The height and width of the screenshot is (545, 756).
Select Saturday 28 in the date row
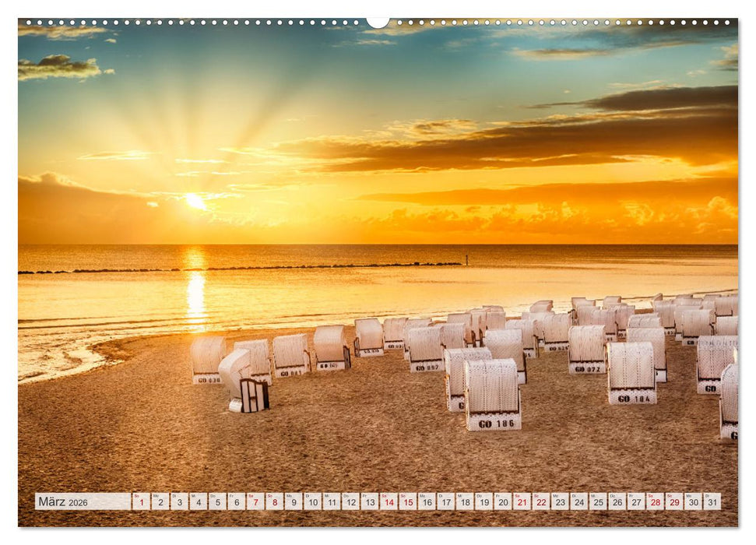[x=656, y=502]
